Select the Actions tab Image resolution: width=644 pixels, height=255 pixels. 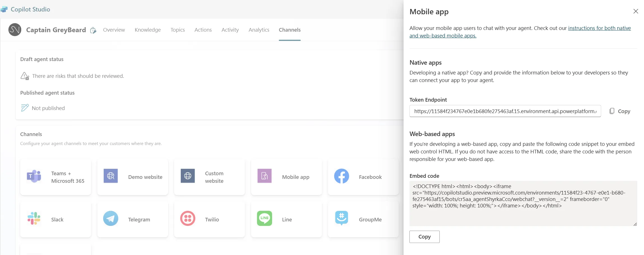coord(203,30)
